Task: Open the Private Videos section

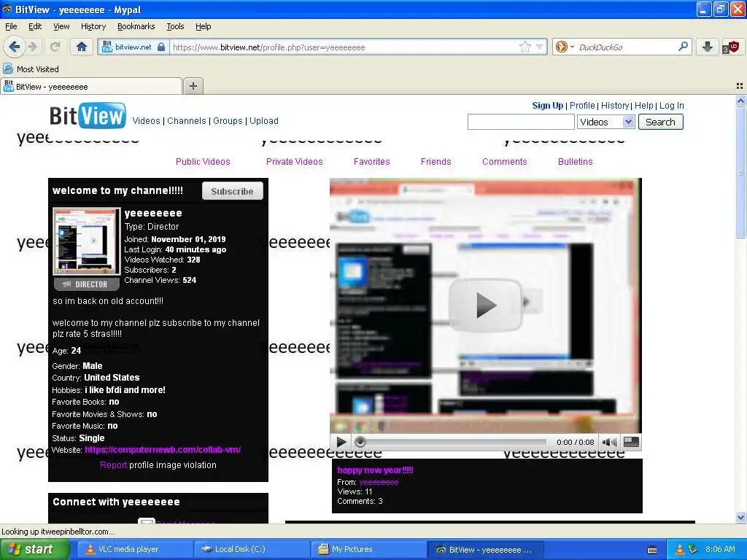Action: [295, 161]
